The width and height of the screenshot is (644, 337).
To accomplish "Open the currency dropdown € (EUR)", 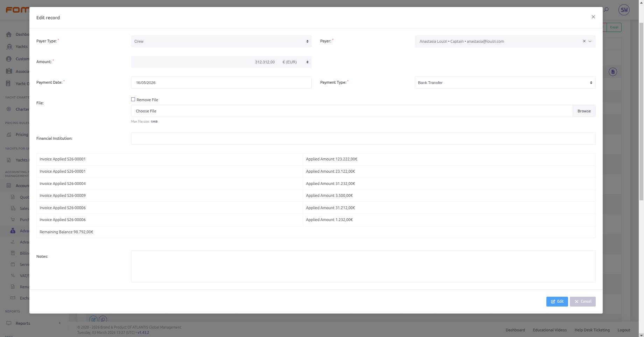I will tap(295, 62).
